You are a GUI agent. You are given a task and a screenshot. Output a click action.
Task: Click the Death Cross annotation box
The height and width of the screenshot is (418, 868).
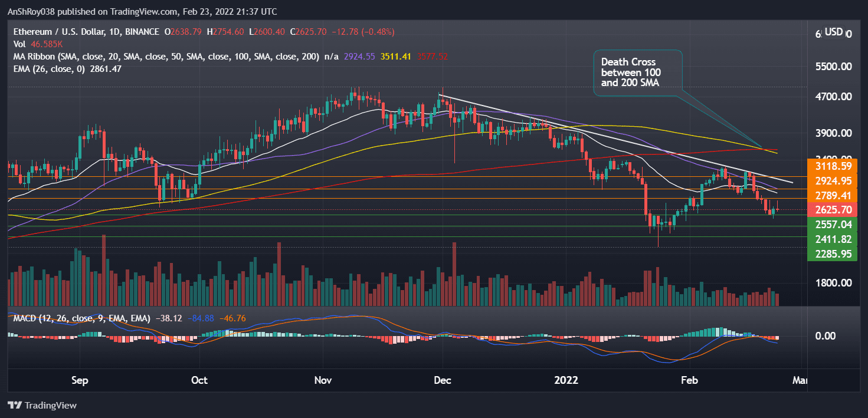tap(637, 71)
